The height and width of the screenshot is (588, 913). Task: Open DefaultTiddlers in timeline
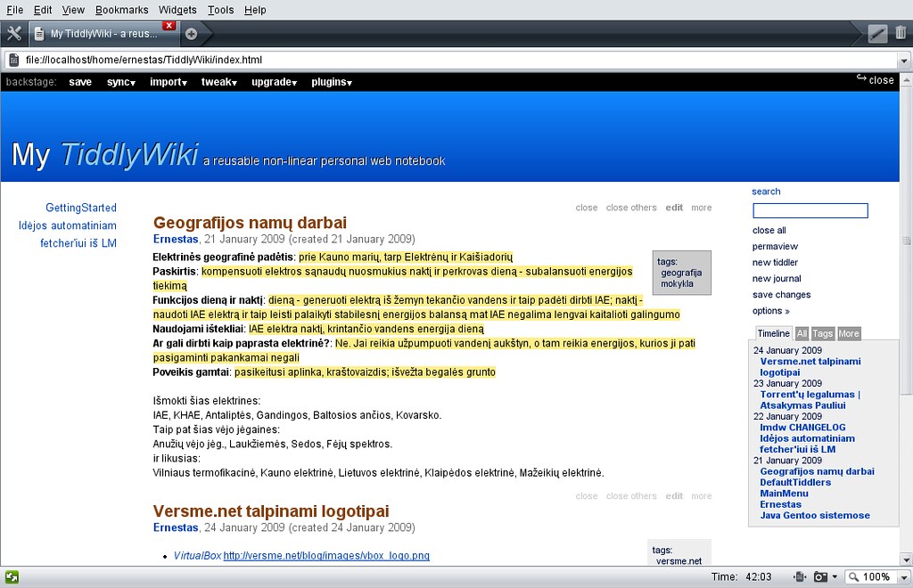point(795,482)
